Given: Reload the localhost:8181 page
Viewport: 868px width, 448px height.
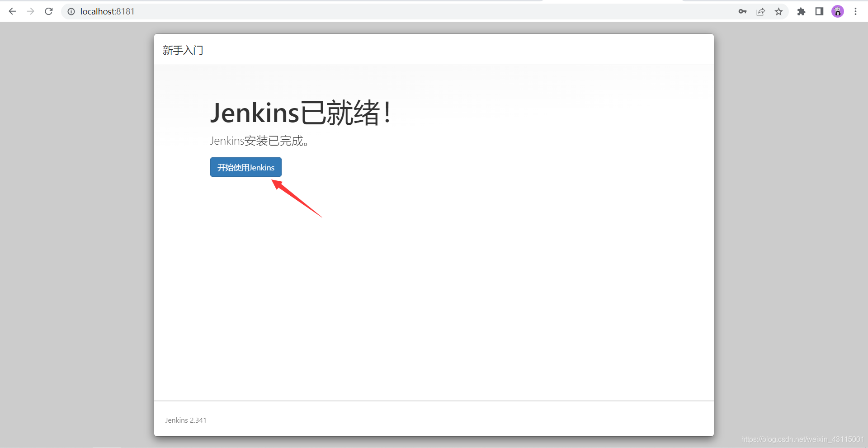Looking at the screenshot, I should (x=49, y=11).
